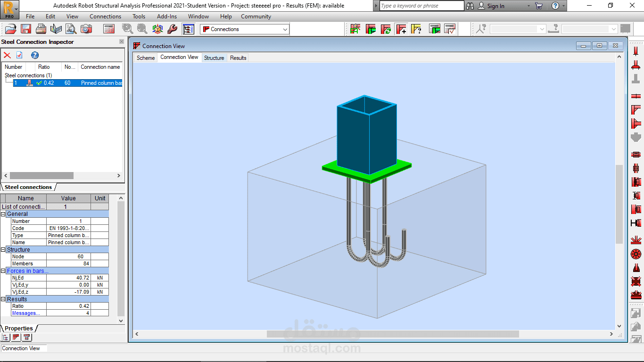Open the Sign In dropdown arrow
Image resolution: width=644 pixels, height=362 pixels.
coord(528,6)
